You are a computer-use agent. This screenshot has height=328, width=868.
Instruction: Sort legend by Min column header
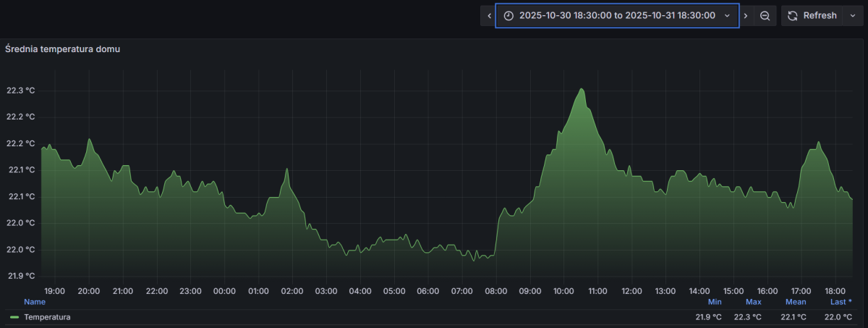[715, 301]
